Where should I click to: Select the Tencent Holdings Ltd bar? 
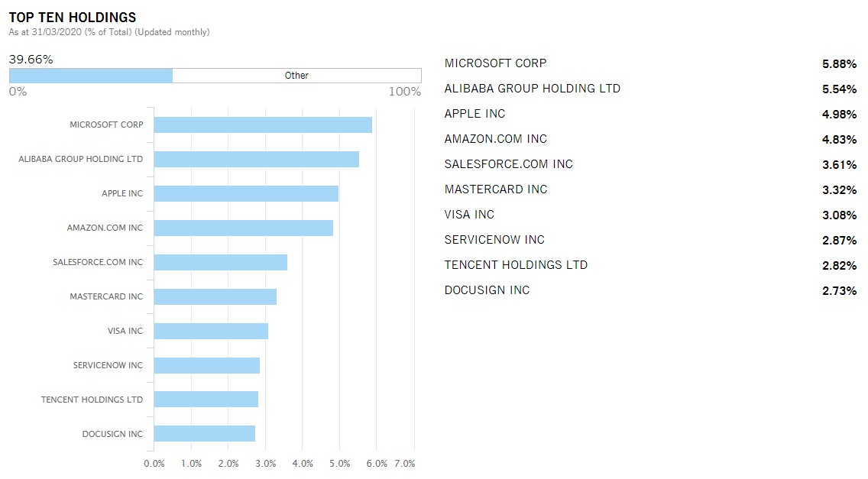(x=206, y=400)
